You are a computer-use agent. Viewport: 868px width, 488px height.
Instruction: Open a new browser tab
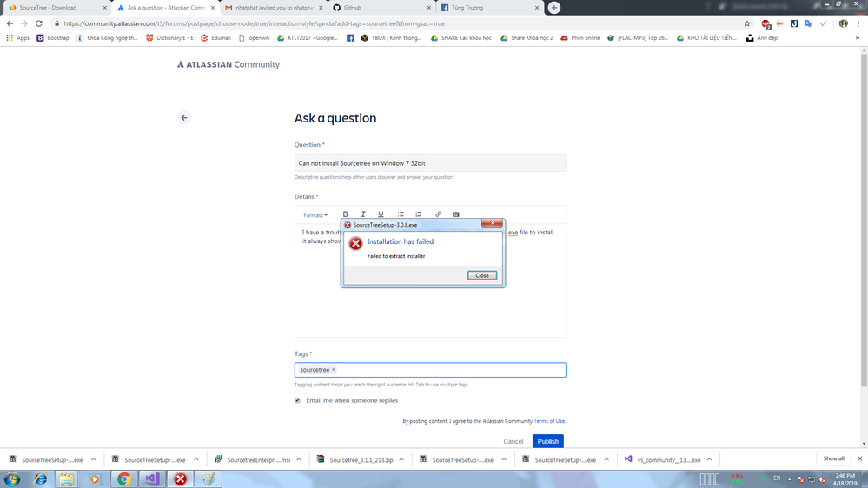[554, 8]
